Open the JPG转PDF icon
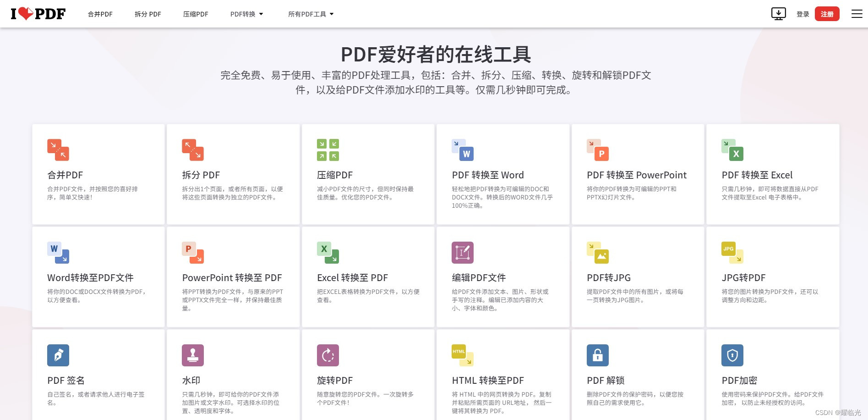Image resolution: width=868 pixels, height=420 pixels. click(x=732, y=253)
